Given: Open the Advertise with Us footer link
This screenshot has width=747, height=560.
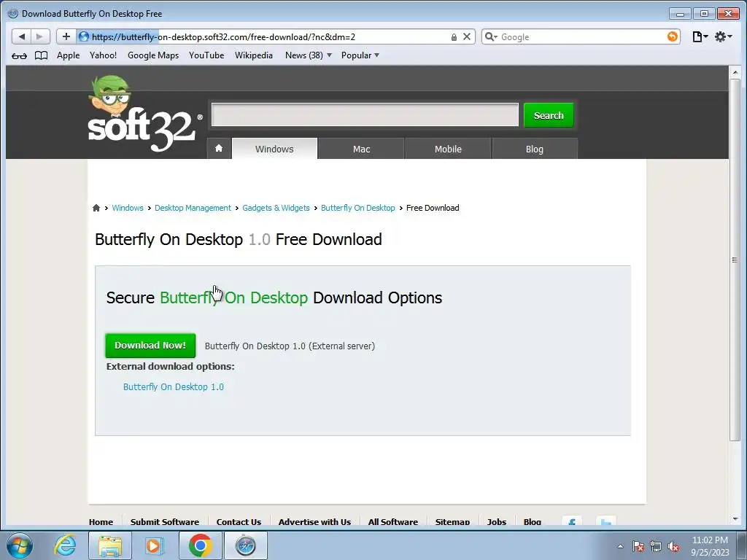Looking at the screenshot, I should coord(314,522).
